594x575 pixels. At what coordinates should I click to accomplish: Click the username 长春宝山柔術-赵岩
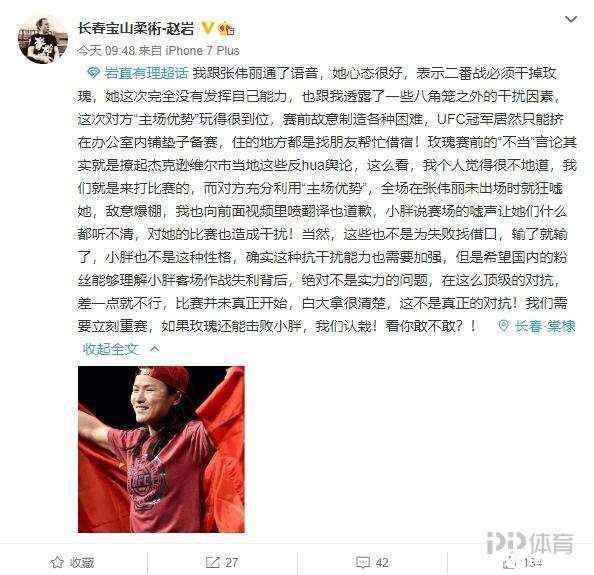pyautogui.click(x=136, y=29)
